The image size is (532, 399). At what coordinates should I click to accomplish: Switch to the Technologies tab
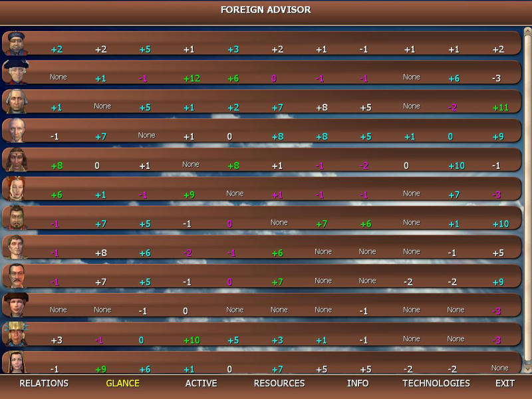pyautogui.click(x=436, y=384)
